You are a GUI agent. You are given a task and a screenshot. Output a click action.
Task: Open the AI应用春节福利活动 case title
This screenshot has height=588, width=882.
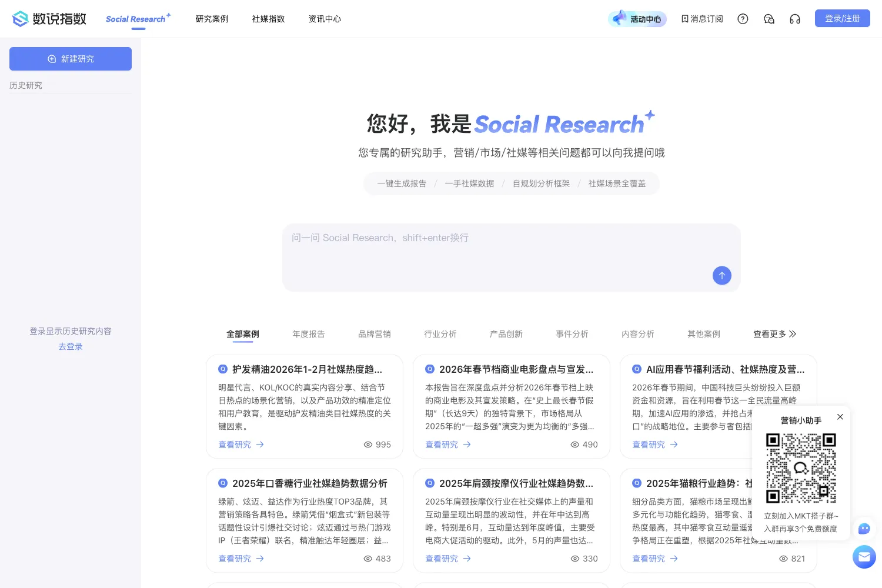pyautogui.click(x=725, y=369)
